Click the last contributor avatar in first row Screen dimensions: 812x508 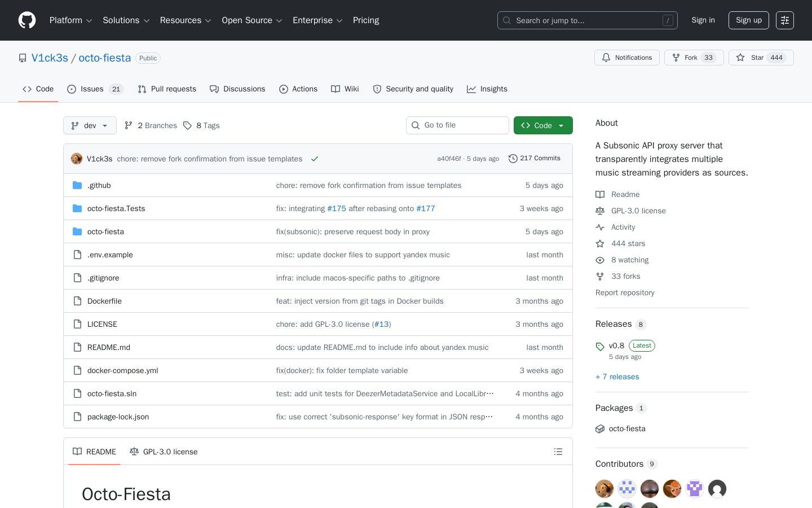(717, 489)
